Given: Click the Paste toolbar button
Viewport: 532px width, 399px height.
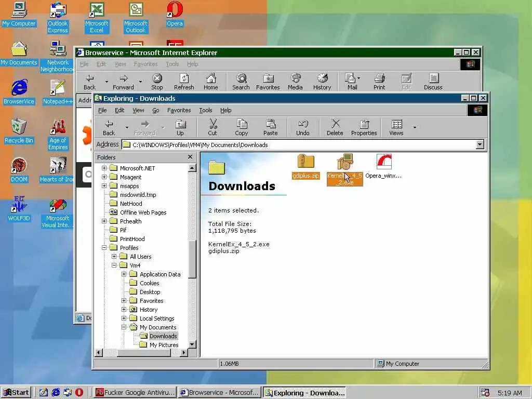Looking at the screenshot, I should click(270, 128).
